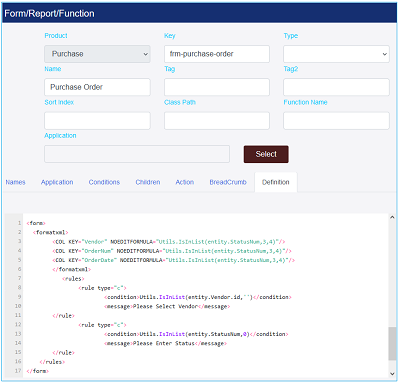Click the code editor scroll down arrow

coord(392,374)
